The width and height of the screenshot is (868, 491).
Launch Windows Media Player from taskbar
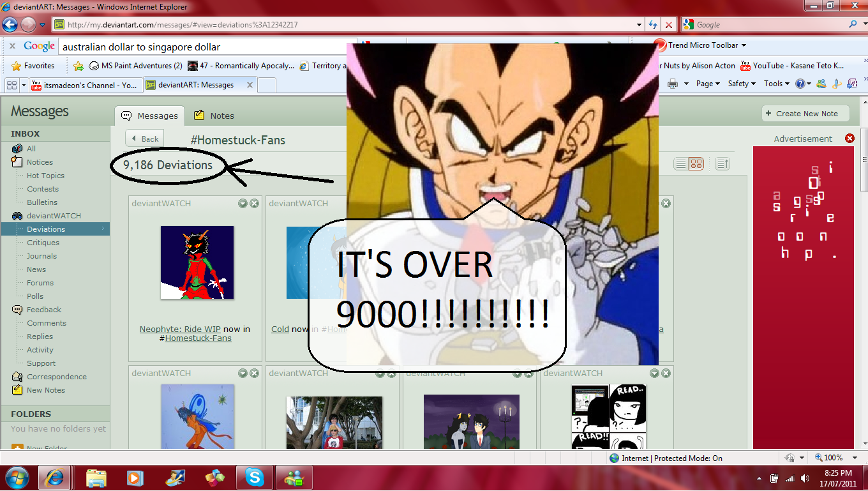pos(135,478)
